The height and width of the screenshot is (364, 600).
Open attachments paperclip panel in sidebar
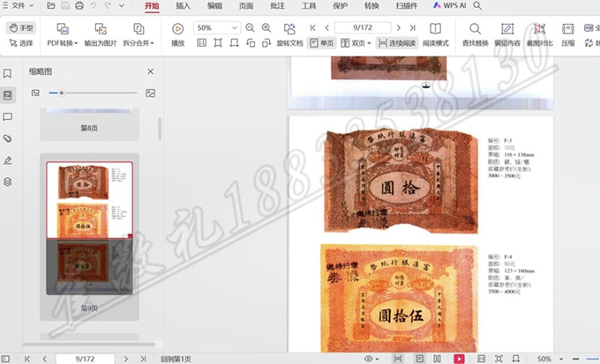[x=7, y=138]
